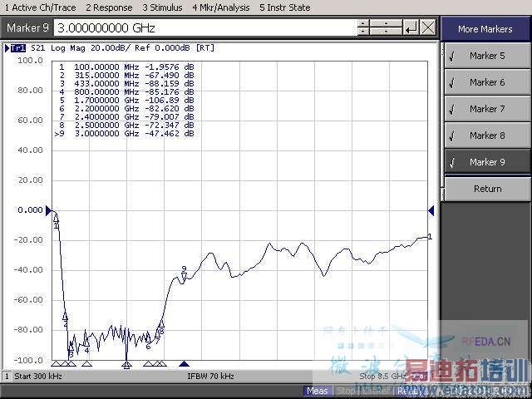The height and width of the screenshot is (399, 532).
Task: Click the Return softkey
Action: coord(487,189)
